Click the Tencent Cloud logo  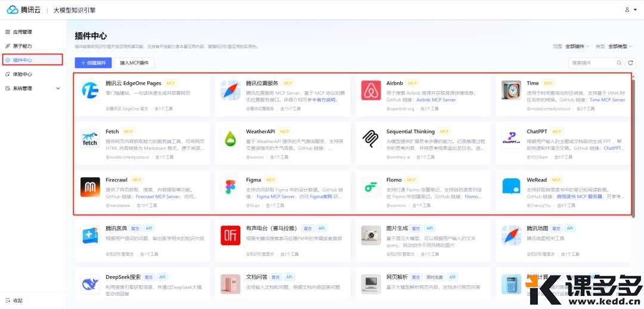point(24,10)
